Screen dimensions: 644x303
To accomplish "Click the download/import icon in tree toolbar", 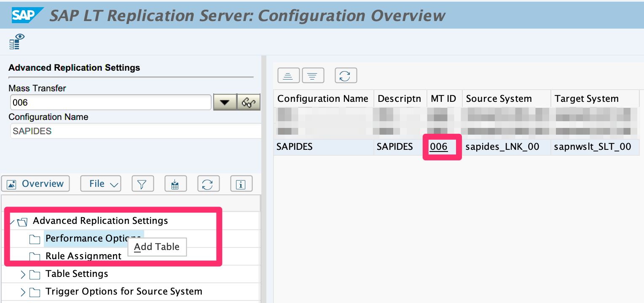I will click(175, 184).
